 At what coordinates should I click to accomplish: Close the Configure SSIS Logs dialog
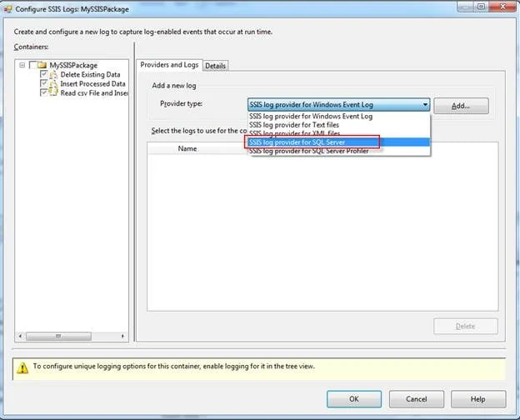click(502, 7)
